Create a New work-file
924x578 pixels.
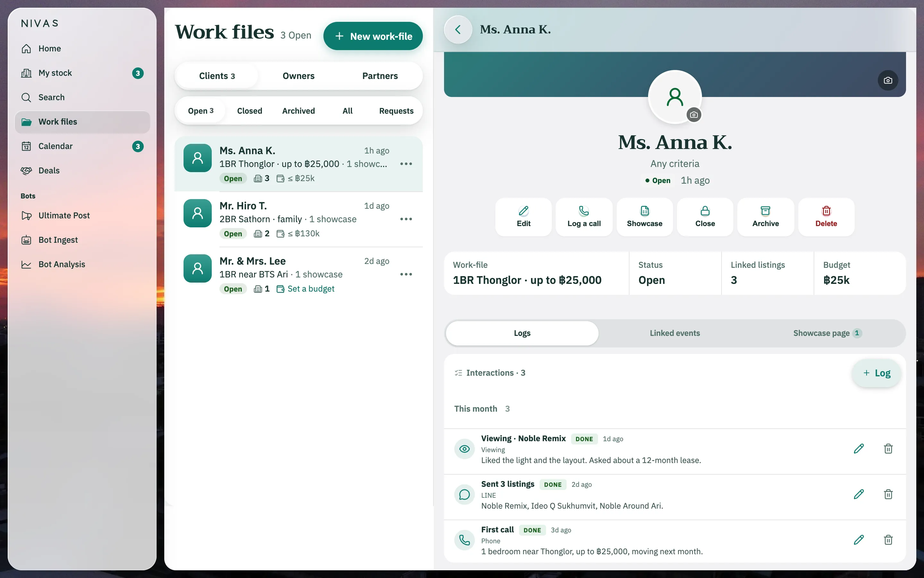(x=373, y=36)
